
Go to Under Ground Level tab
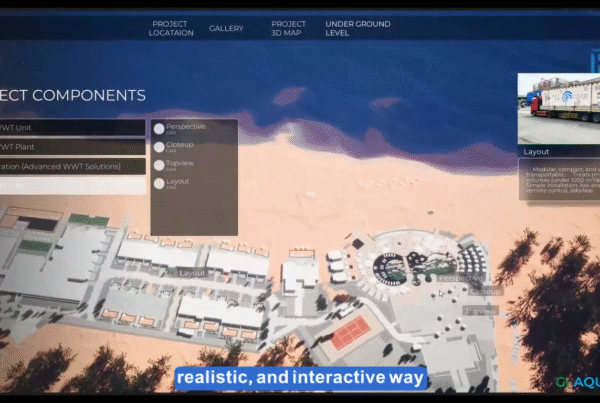(x=350, y=28)
